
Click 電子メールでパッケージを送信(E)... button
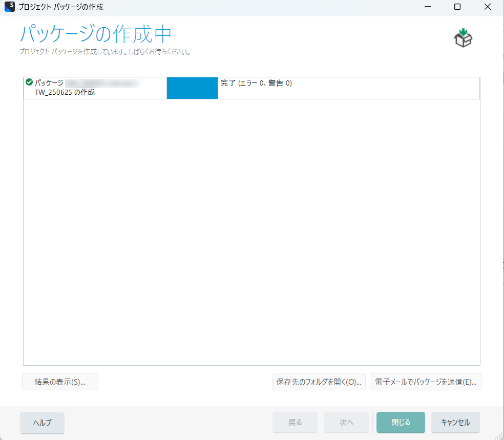(426, 382)
